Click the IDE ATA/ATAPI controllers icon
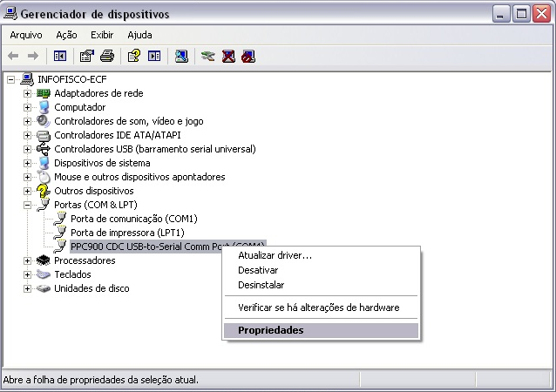The width and height of the screenshot is (556, 392). (44, 135)
